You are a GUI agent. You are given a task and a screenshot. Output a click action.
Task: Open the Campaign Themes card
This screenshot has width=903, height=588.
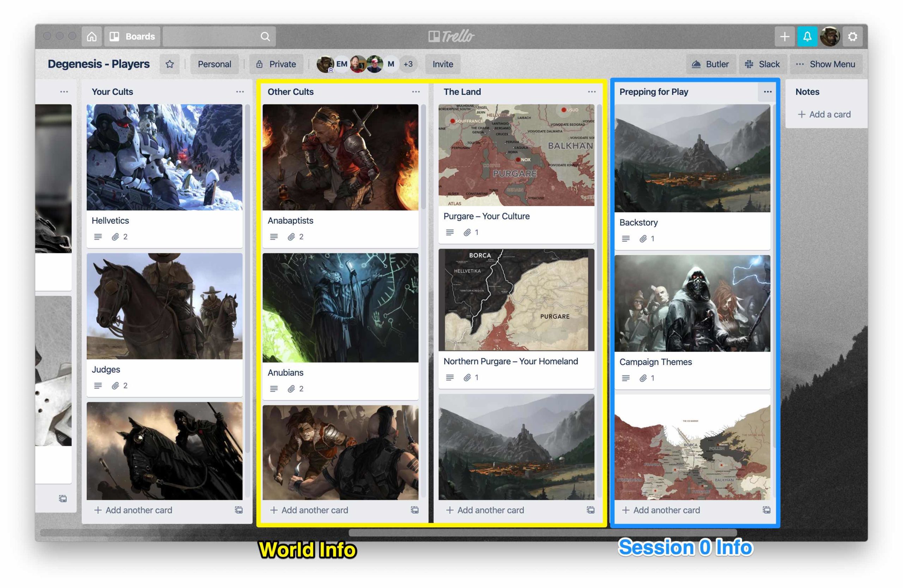(692, 322)
